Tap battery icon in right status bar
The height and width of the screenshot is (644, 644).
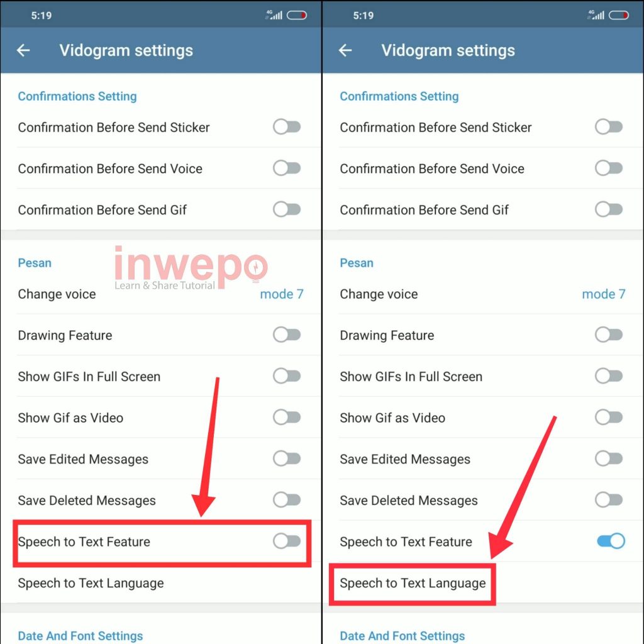[619, 16]
